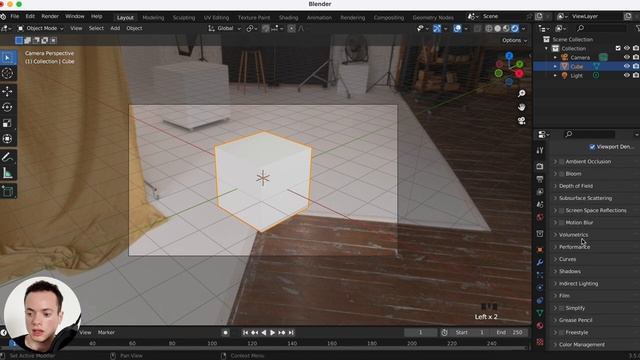Click the current frame number field
Image resolution: width=640 pixels, height=360 pixels.
[420, 333]
